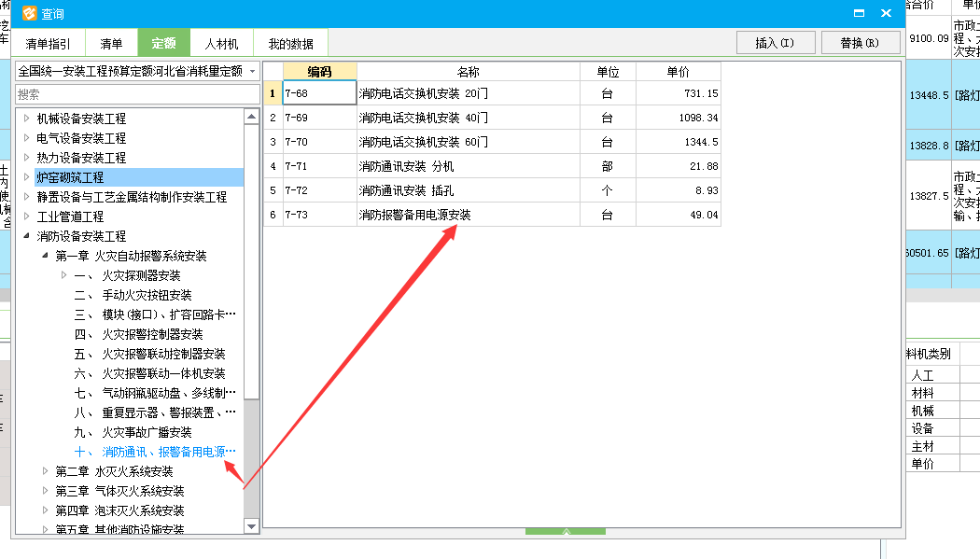Click 设备 in background window list

point(922,427)
